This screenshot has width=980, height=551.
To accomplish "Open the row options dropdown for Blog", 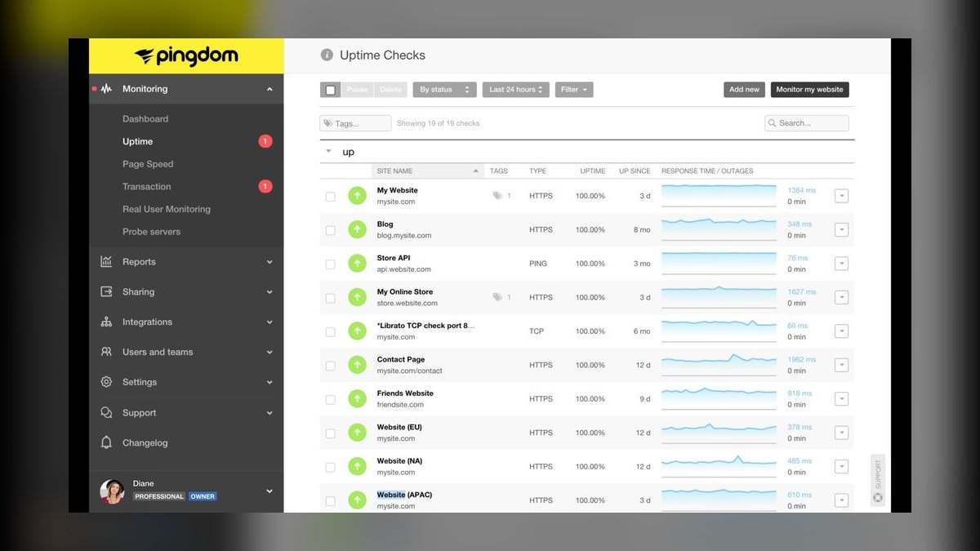I will (x=842, y=229).
